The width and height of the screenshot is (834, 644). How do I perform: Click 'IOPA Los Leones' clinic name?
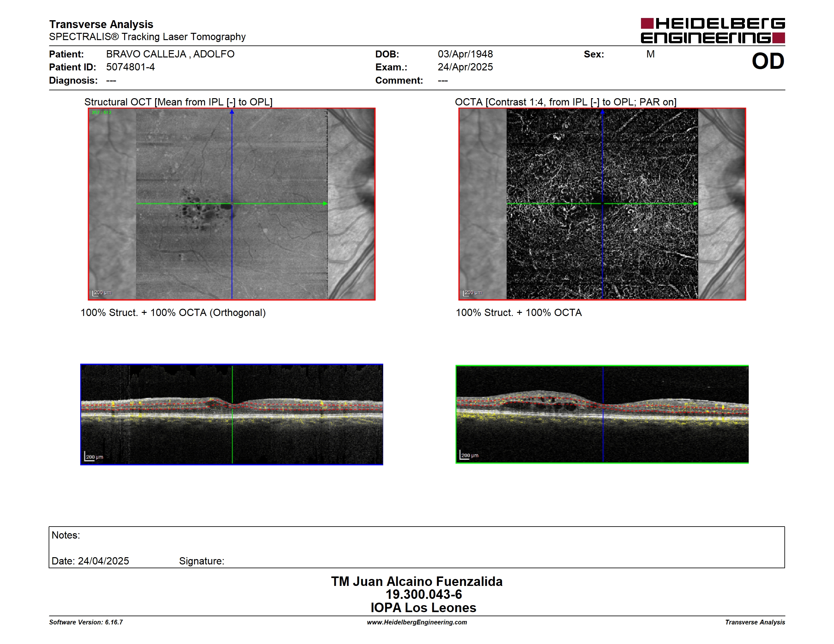[424, 608]
